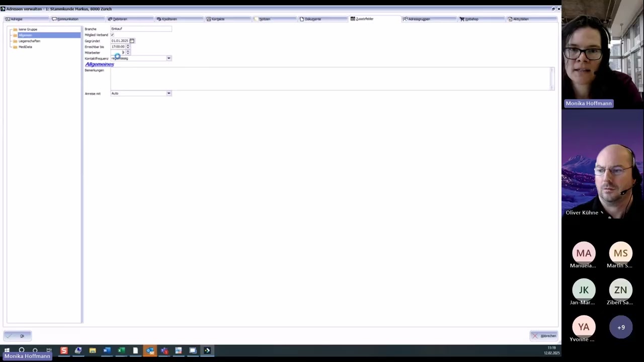Screen dimensions: 644x362
Task: Open Word from the taskbar
Action: tap(107, 350)
